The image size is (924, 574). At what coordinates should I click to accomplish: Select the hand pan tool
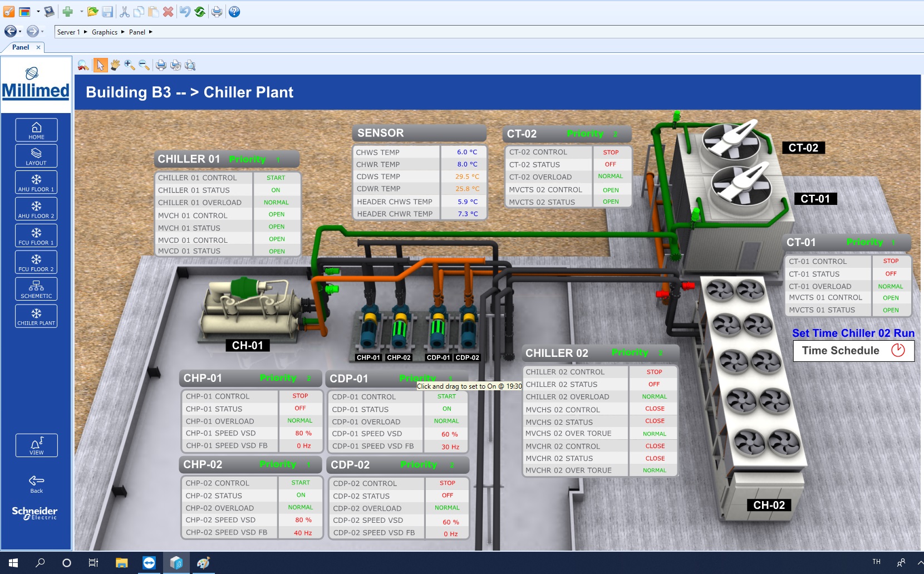(x=115, y=65)
